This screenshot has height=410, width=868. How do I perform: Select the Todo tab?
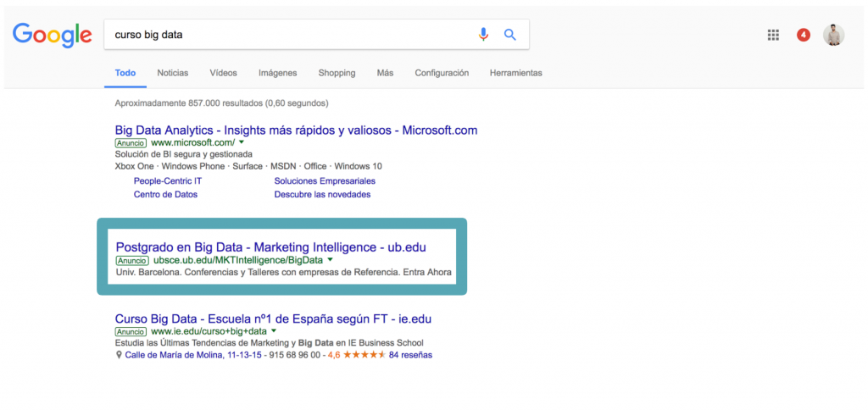(x=125, y=73)
